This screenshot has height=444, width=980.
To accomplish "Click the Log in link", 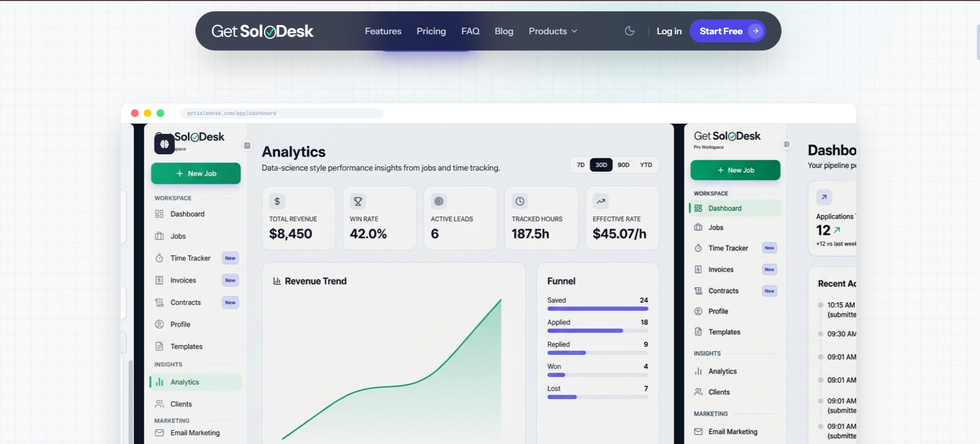I will pos(669,31).
